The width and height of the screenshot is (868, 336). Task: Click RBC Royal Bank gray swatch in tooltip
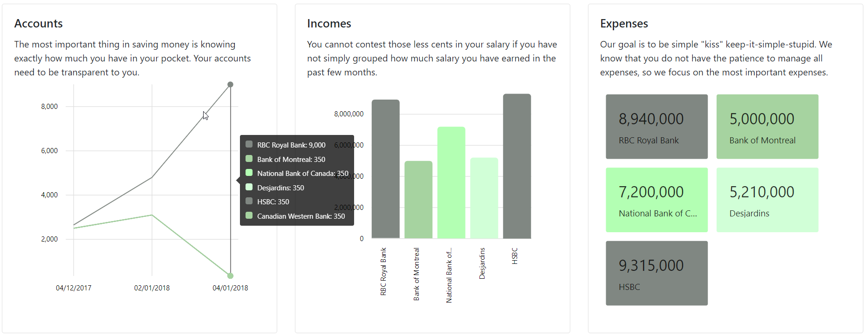point(249,145)
